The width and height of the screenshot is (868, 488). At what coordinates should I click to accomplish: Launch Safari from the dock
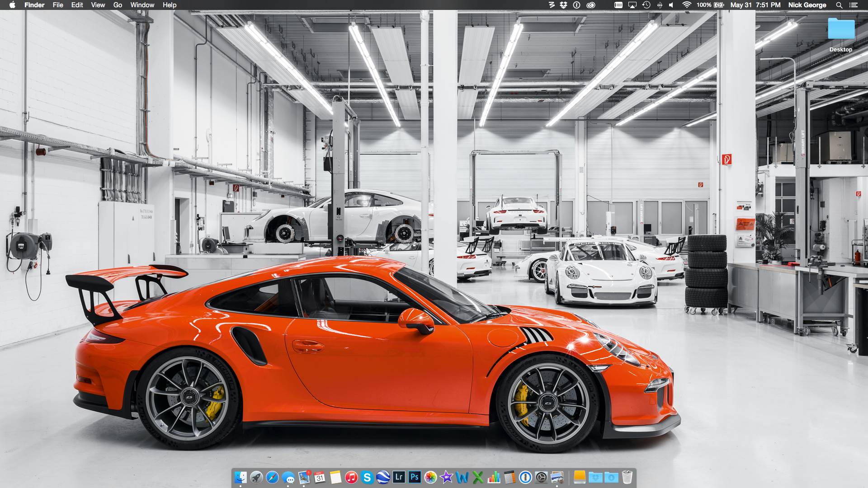[272, 477]
